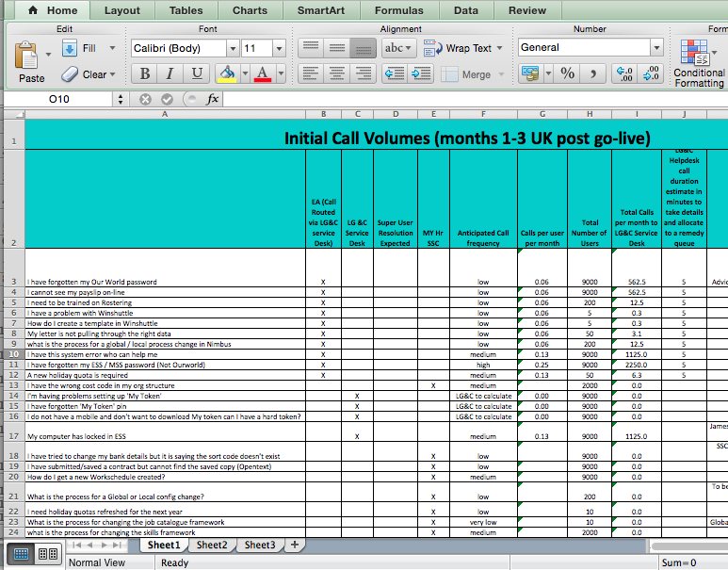
Task: Decrease indent icon
Action: (x=395, y=73)
